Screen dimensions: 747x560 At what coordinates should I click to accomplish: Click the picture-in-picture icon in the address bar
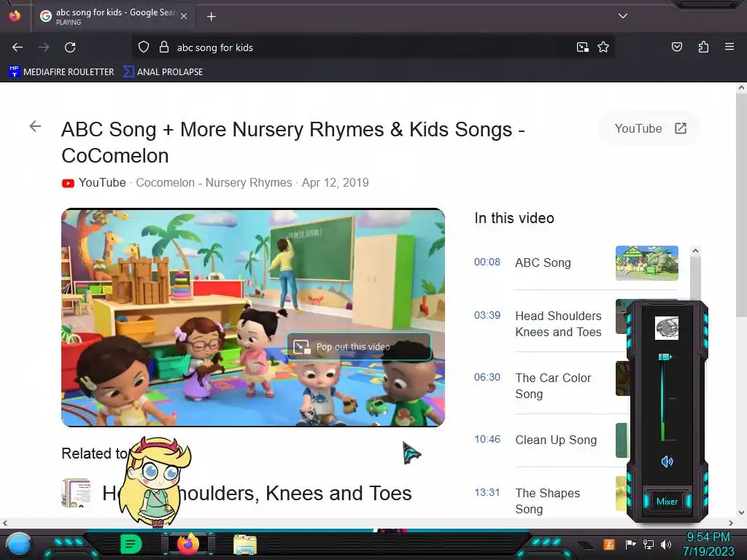point(582,47)
